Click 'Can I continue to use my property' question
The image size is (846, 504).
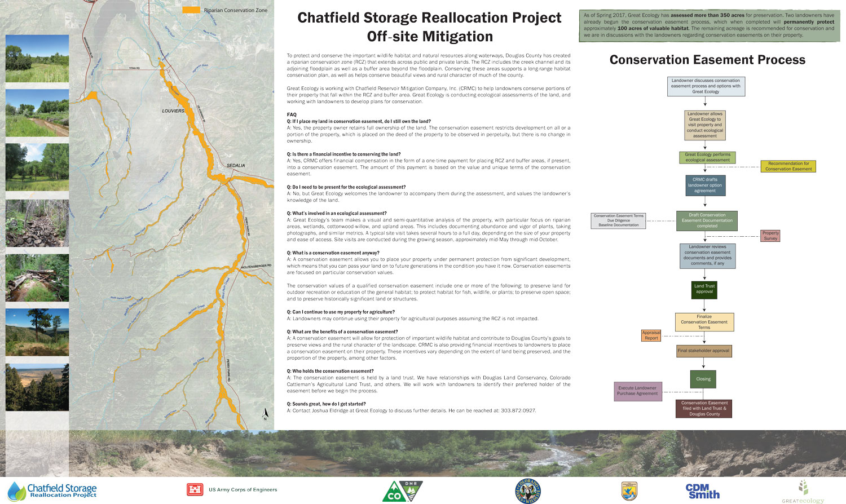[x=341, y=312]
